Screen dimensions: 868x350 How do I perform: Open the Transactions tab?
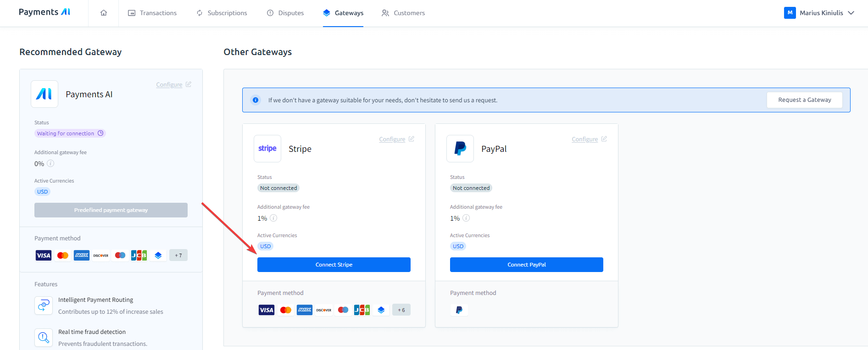click(152, 13)
